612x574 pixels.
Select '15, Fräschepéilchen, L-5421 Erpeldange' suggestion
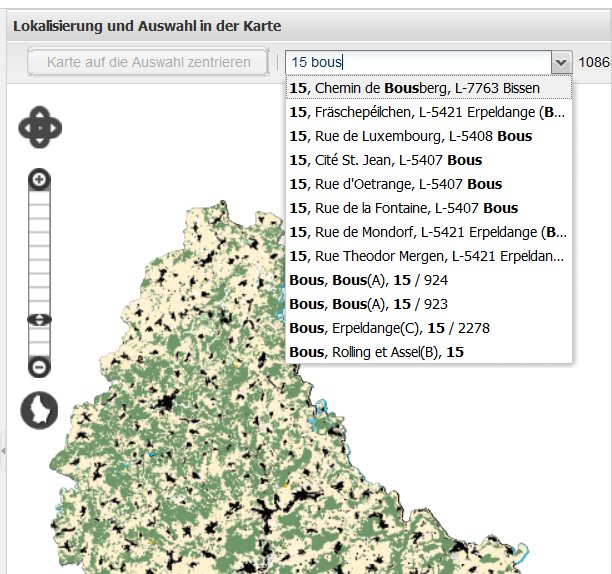coord(427,112)
